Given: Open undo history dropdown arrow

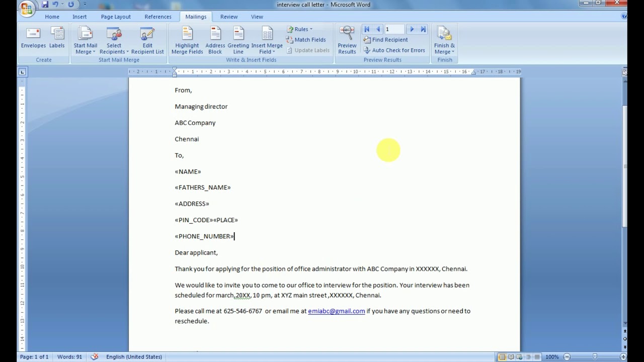Looking at the screenshot, I should click(62, 5).
